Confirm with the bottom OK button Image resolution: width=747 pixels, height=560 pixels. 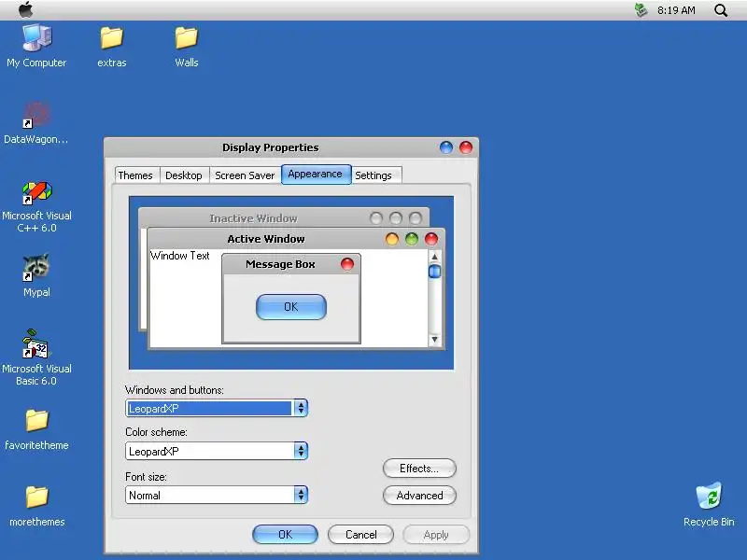pos(285,534)
